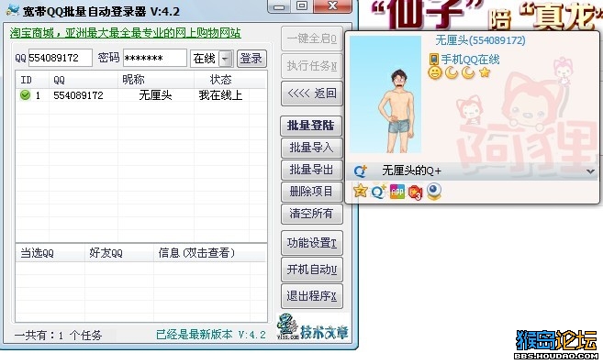Click the QQ number input field
The width and height of the screenshot is (603, 364).
[x=60, y=58]
